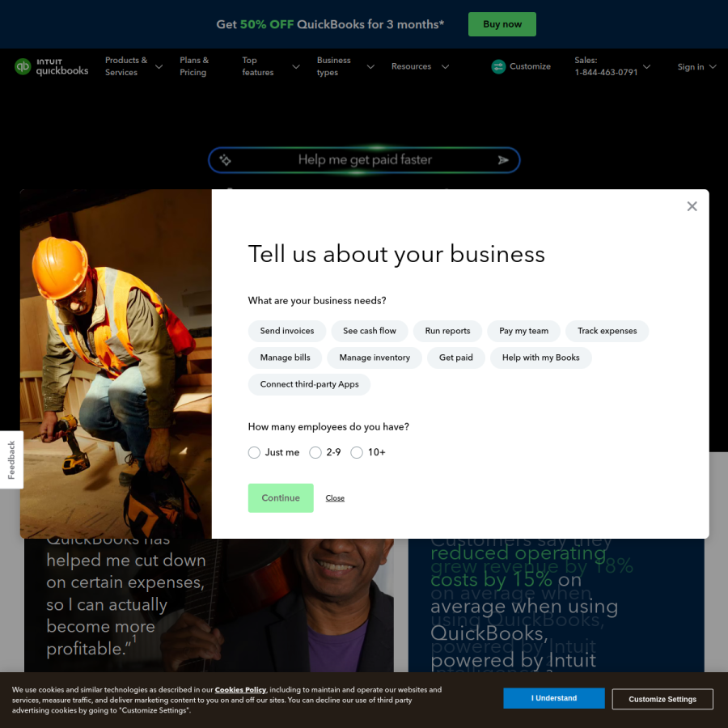Expand the Sales phone number chevron
The height and width of the screenshot is (728, 728).
pos(646,67)
